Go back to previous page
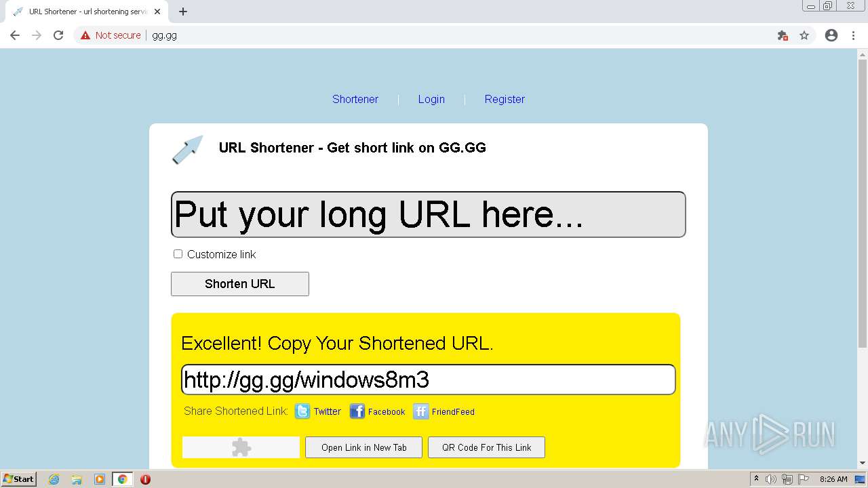 coord(15,35)
